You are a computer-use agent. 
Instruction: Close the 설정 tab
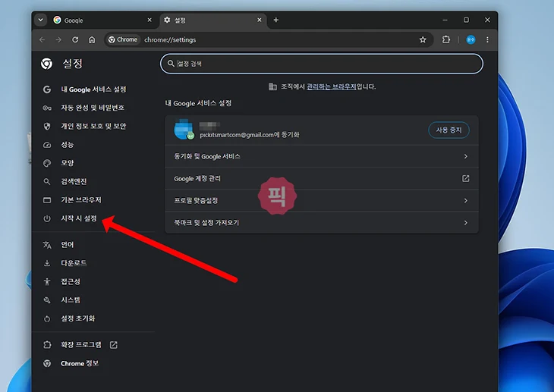click(260, 20)
